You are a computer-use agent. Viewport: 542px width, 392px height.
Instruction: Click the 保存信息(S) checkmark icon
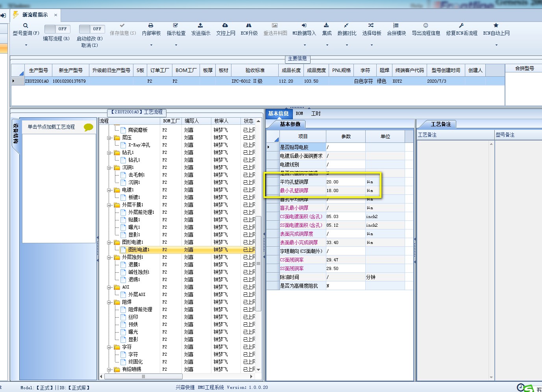point(122,25)
